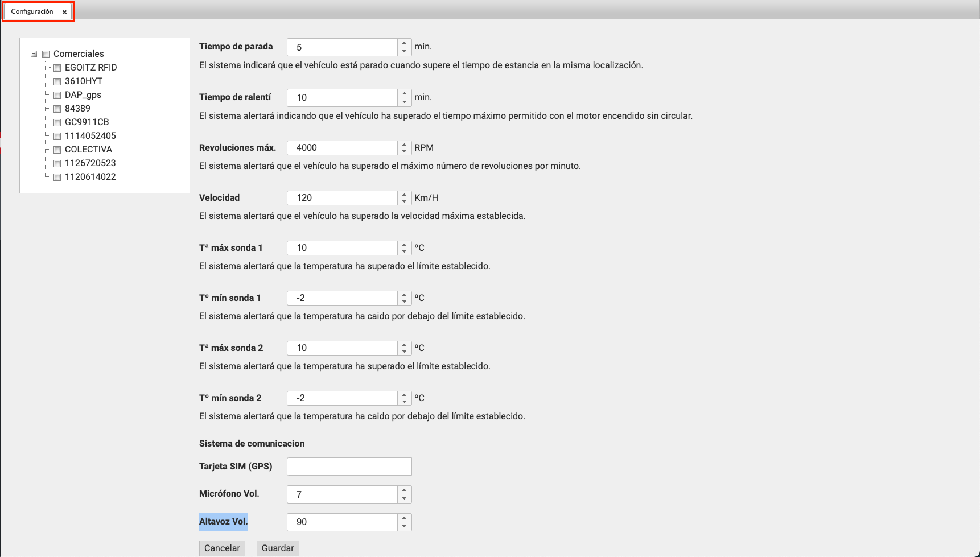Lower Velocidad using down arrow
Viewport: 980px width, 557px height.
coord(404,201)
